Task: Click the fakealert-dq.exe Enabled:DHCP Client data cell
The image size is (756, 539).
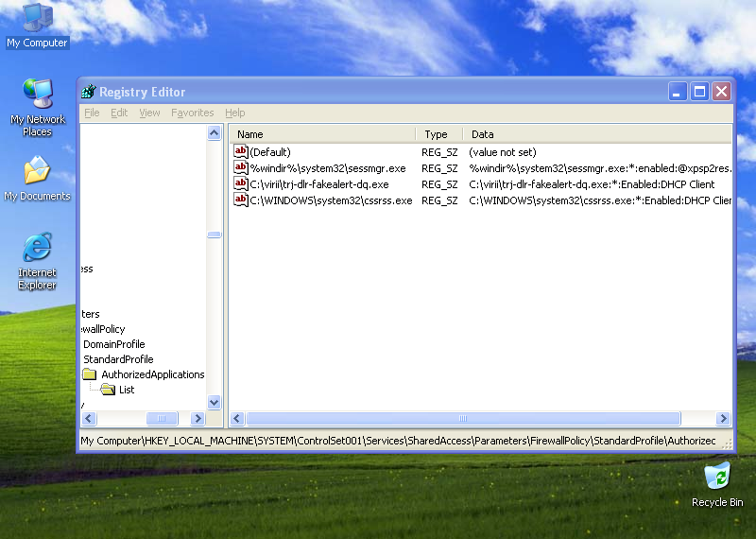Action: [x=592, y=184]
